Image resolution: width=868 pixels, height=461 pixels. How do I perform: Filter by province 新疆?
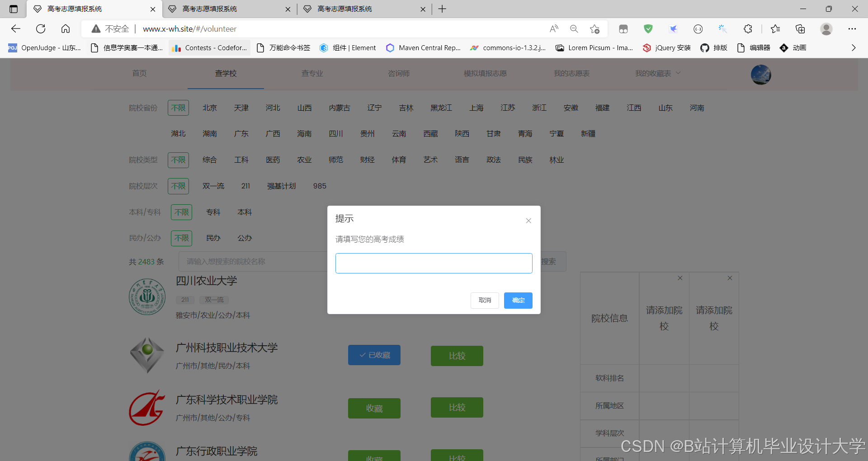pyautogui.click(x=588, y=134)
